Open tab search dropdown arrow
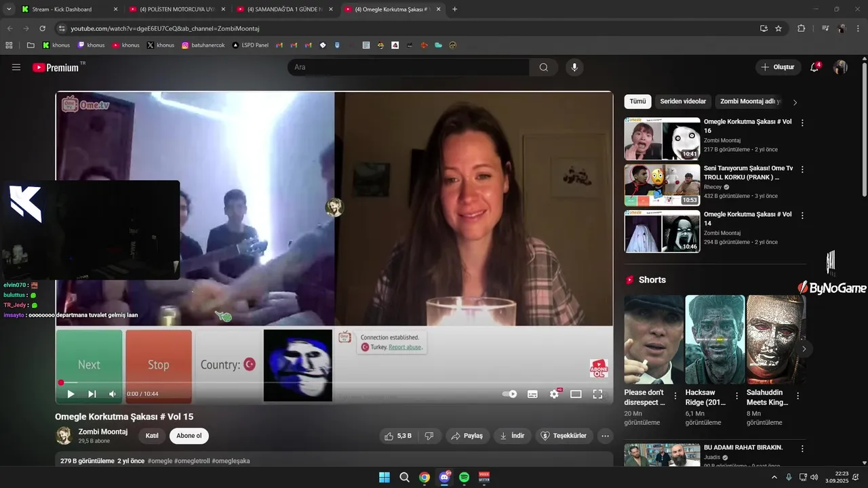868x488 pixels. tap(9, 9)
